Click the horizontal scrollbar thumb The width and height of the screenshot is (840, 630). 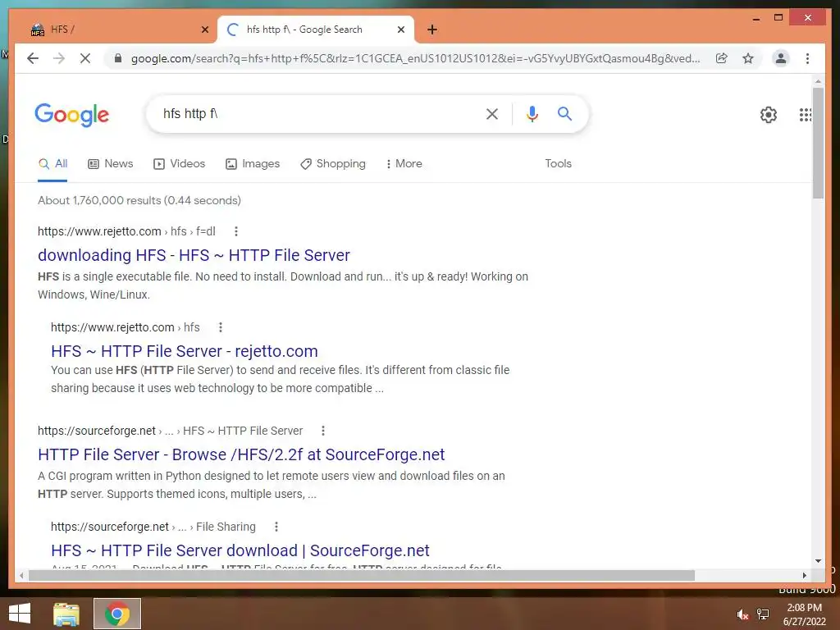[x=362, y=575]
